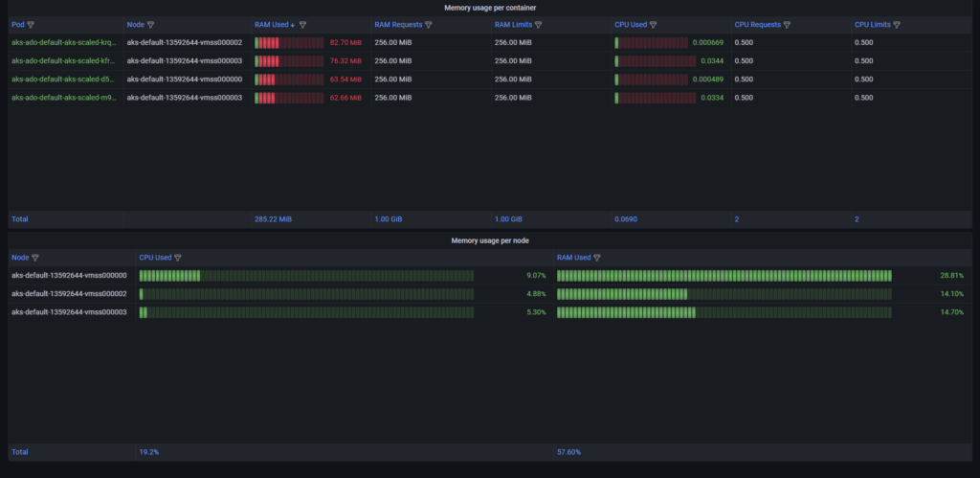The width and height of the screenshot is (980, 478).
Task: Click the RAM Limits filter icon
Action: [538, 25]
